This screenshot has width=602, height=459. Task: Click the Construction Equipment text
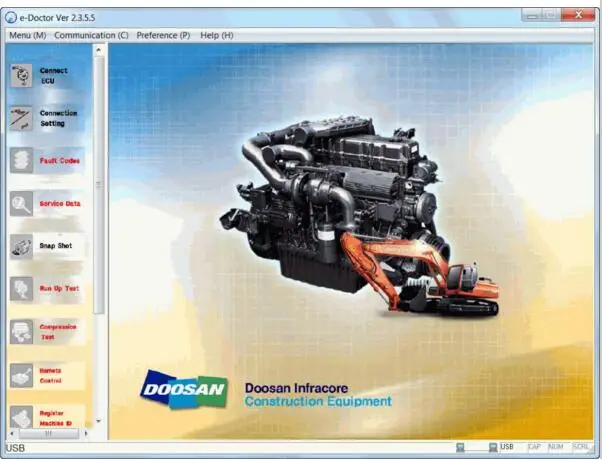point(318,401)
